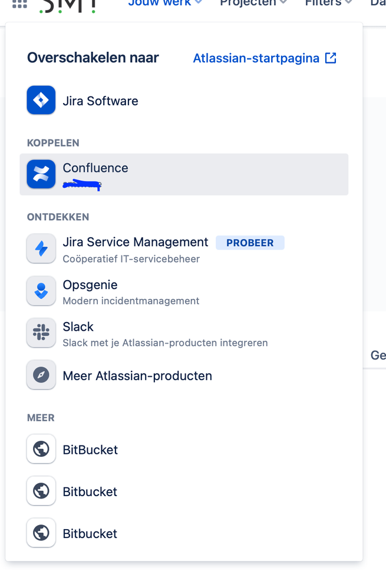Expand the Filters dropdown
The image size is (386, 588).
tap(329, 3)
